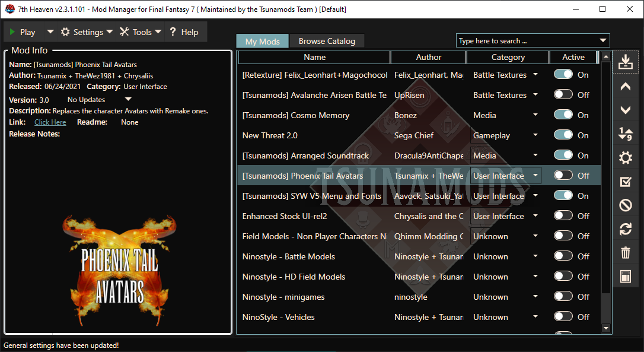
Task: Open category dropdown for New Threat 2.0
Action: pos(535,135)
